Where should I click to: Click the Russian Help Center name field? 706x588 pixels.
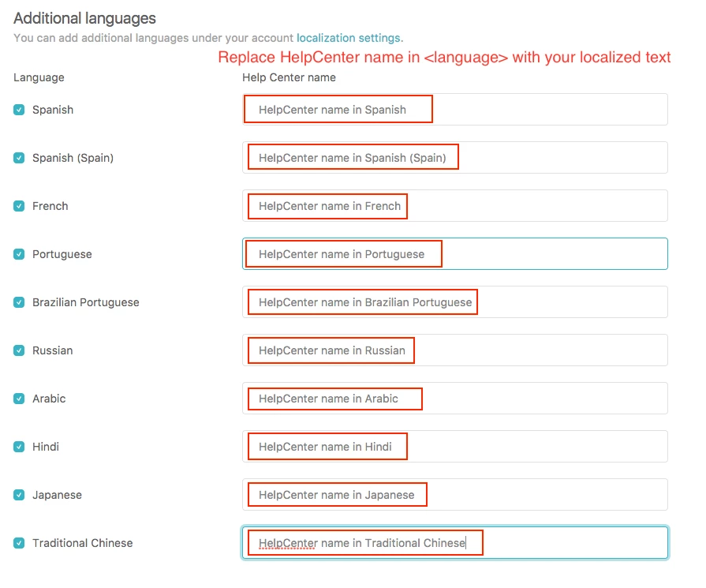(x=454, y=350)
